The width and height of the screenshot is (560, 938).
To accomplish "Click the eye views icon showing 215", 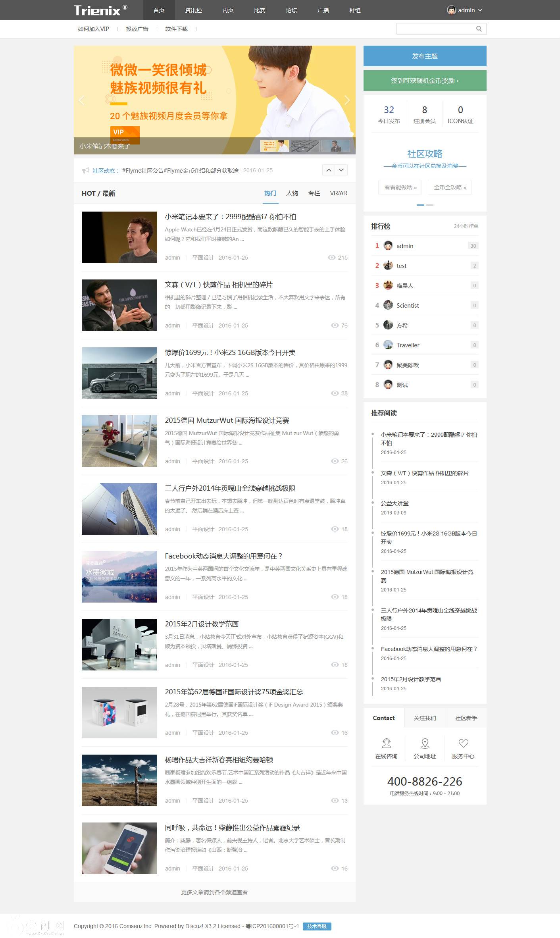I will pos(331,258).
